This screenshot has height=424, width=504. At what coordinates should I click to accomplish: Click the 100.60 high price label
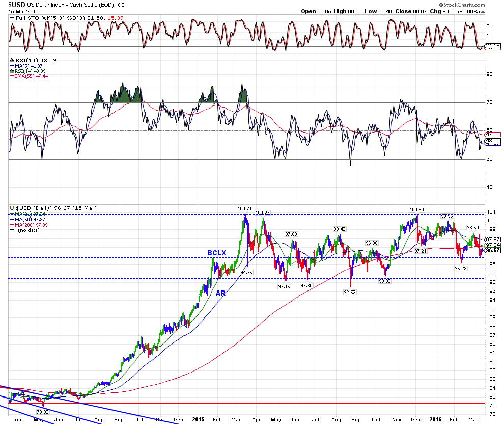(416, 209)
